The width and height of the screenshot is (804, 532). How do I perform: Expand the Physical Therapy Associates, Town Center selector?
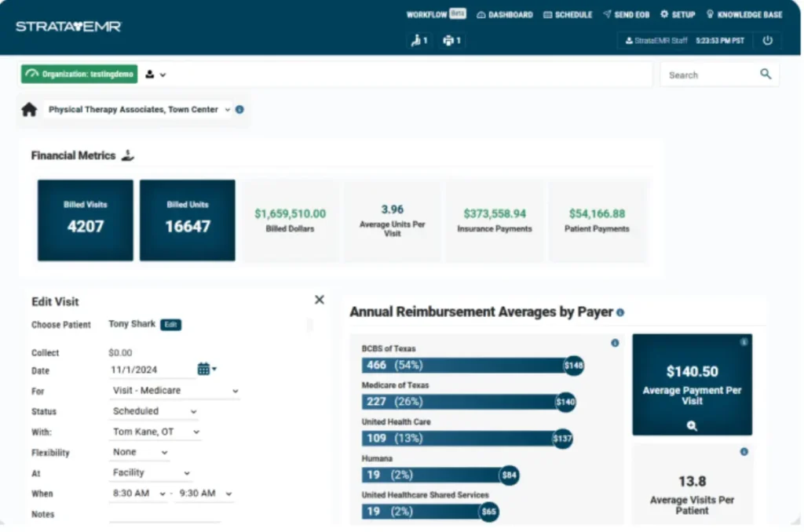(228, 110)
